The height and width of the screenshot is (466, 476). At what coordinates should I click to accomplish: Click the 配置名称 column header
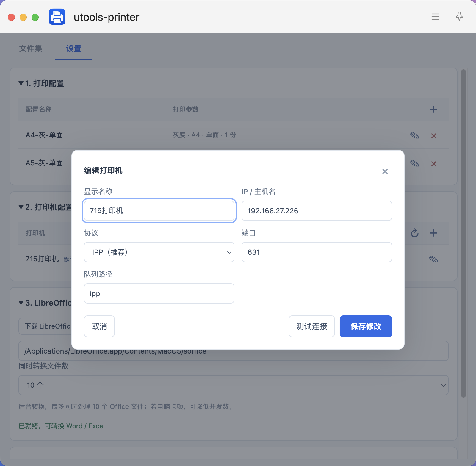(39, 109)
